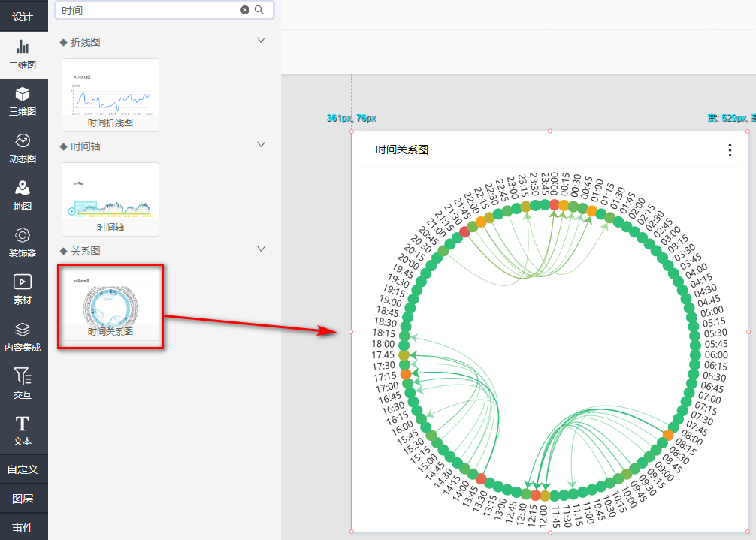Open the 装饰器 decorator panel
The height and width of the screenshot is (540, 756).
23,243
